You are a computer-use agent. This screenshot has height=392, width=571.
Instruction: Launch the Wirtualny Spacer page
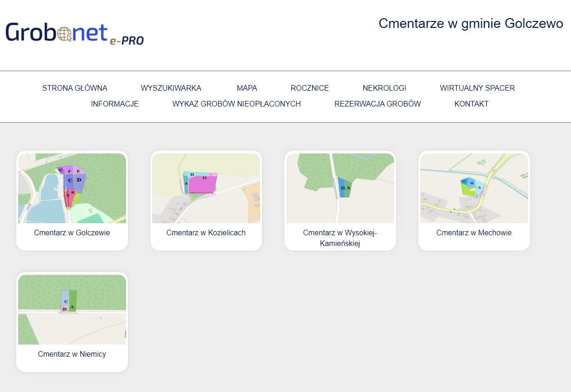point(477,88)
